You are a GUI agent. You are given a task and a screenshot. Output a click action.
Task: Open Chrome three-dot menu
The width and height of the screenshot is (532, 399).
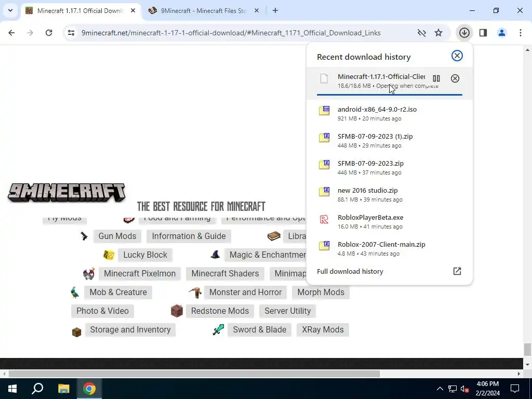click(x=520, y=33)
